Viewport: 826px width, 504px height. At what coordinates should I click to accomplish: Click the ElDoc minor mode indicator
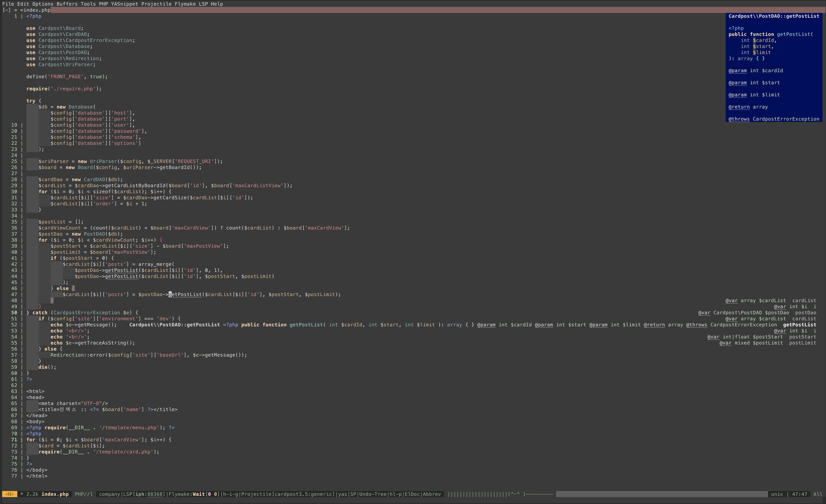pyautogui.click(x=412, y=494)
